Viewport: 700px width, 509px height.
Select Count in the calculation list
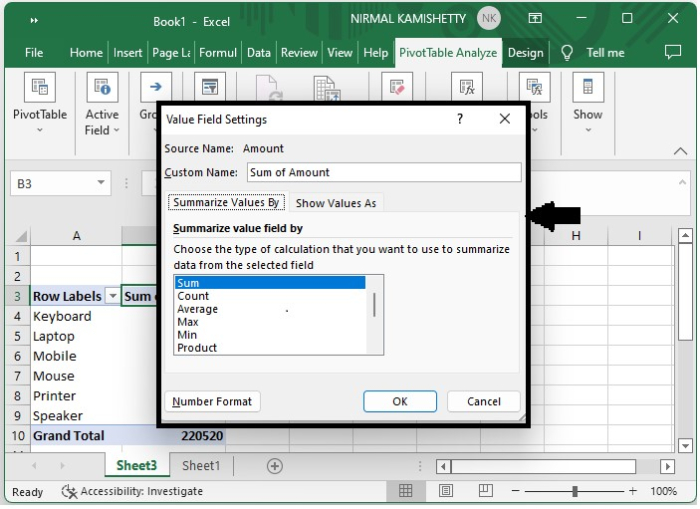[x=270, y=296]
